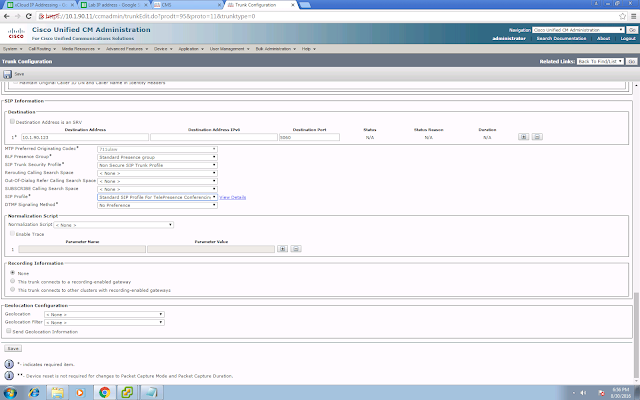Check the Enable Trace checkbox
Image resolution: width=640 pixels, height=400 pixels.
12,233
